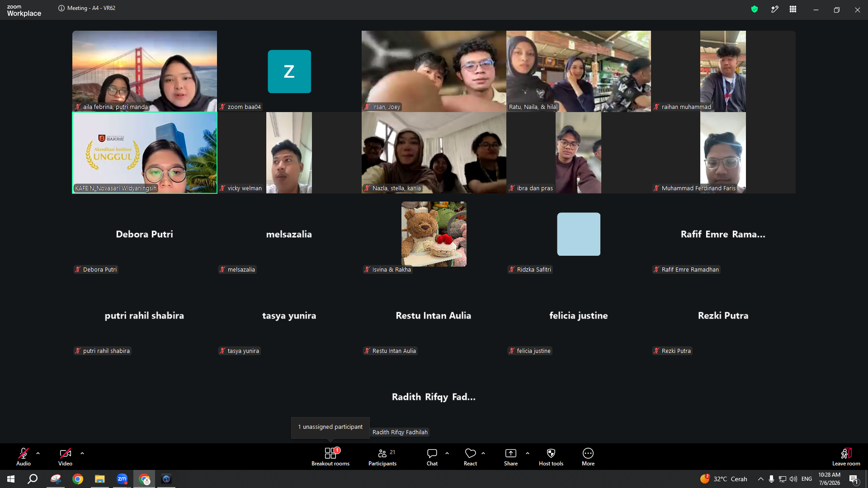The height and width of the screenshot is (488, 868).
Task: Expand the Video options arrow
Action: [x=82, y=453]
